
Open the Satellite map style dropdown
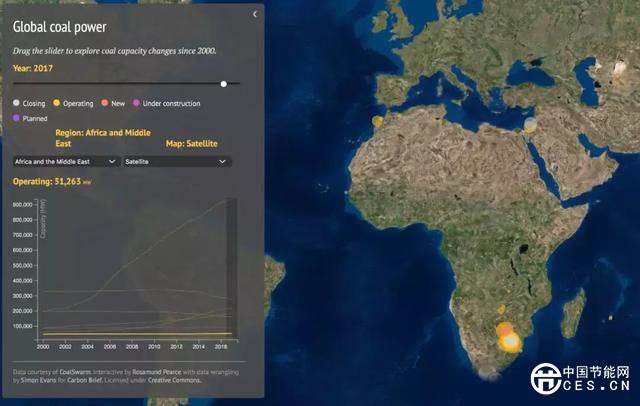(177, 160)
